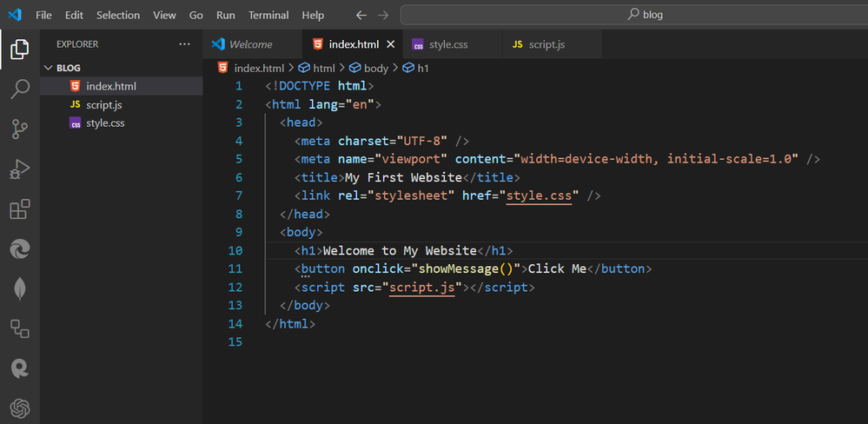The height and width of the screenshot is (424, 868).
Task: Close the index.html tab
Action: point(391,44)
